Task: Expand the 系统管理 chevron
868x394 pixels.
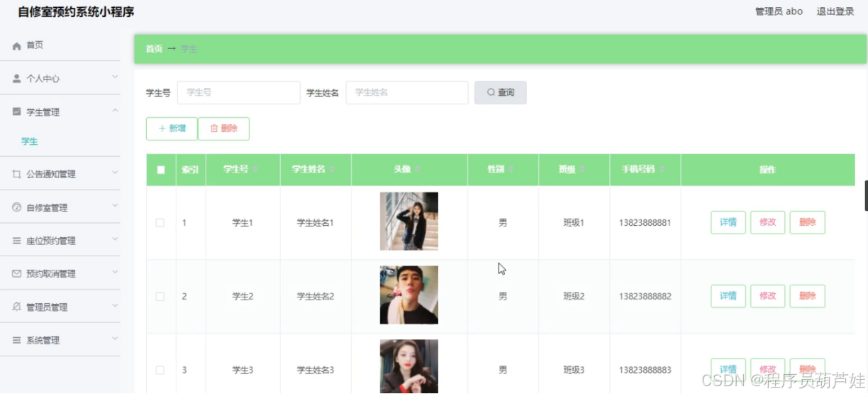Action: click(x=115, y=339)
